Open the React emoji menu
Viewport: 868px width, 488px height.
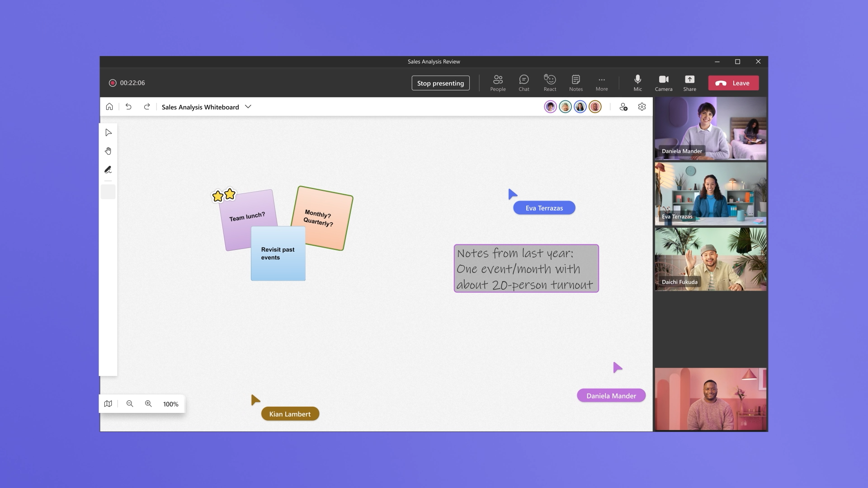(550, 83)
